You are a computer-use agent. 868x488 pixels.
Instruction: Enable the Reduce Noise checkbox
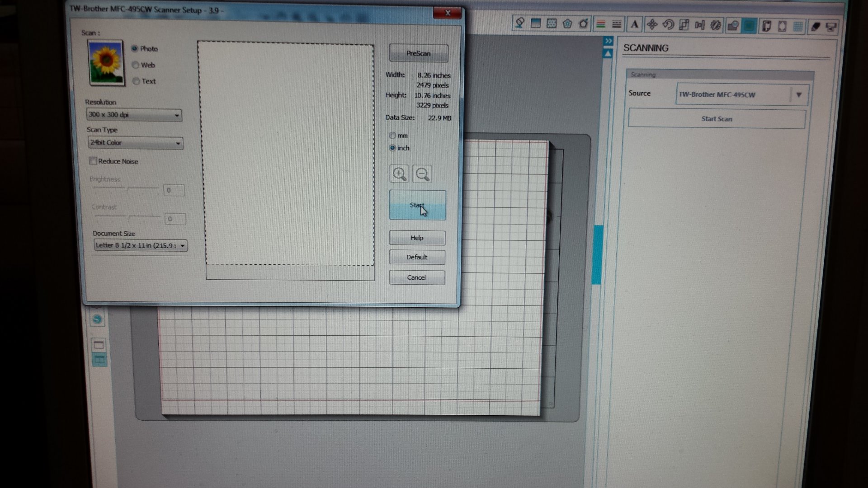tap(93, 161)
